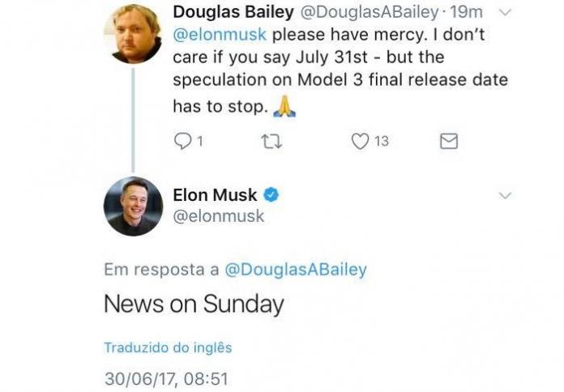
Task: Expand options chevron on Elon Musk's tweet
Action: tap(504, 195)
